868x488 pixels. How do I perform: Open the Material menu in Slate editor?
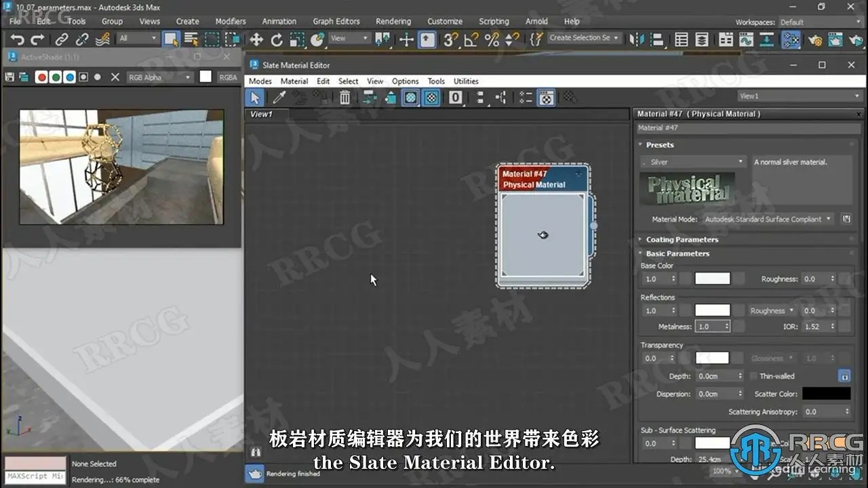pyautogui.click(x=294, y=81)
